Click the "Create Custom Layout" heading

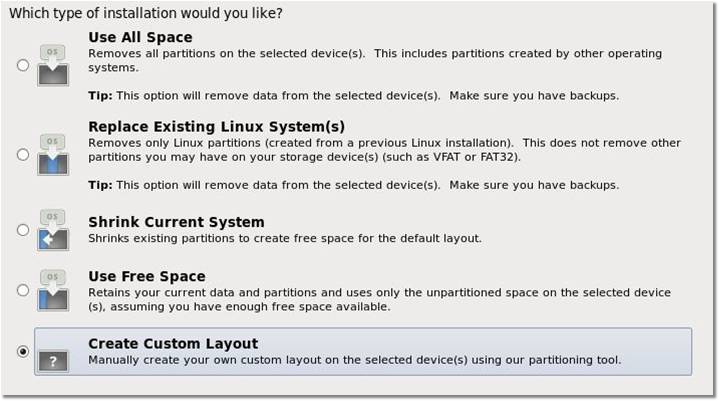click(173, 343)
